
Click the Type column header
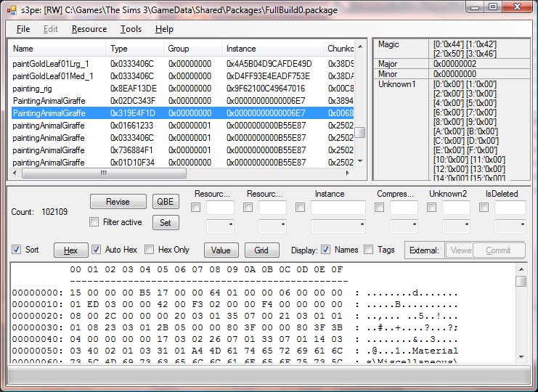[x=135, y=49]
